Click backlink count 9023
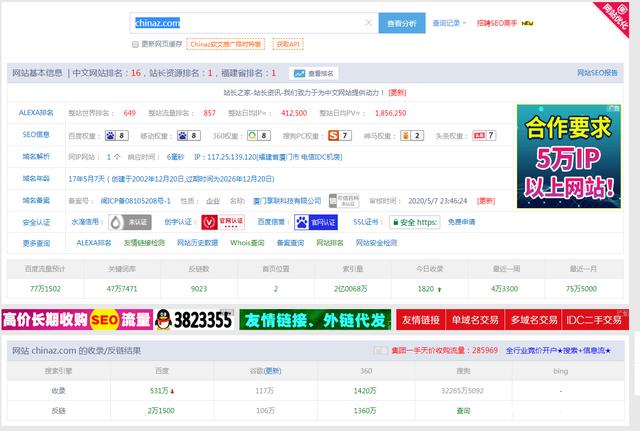This screenshot has height=431, width=640. (199, 289)
